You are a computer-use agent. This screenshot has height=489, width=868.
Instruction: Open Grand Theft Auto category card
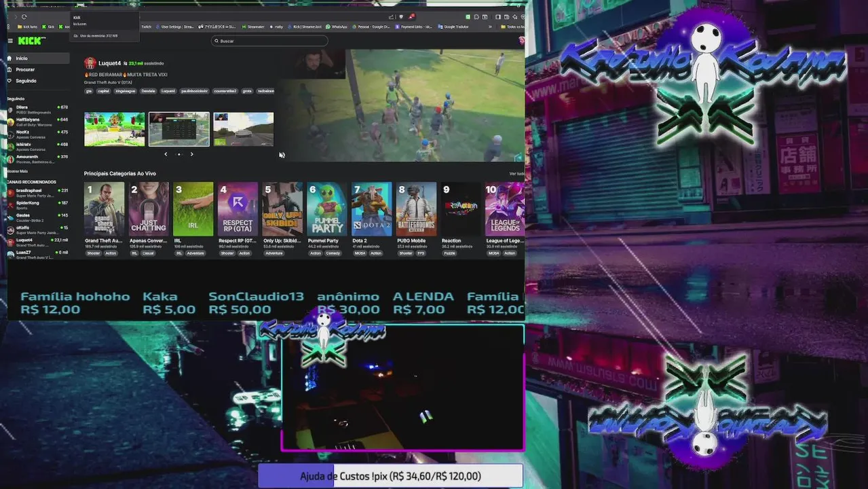(x=104, y=209)
